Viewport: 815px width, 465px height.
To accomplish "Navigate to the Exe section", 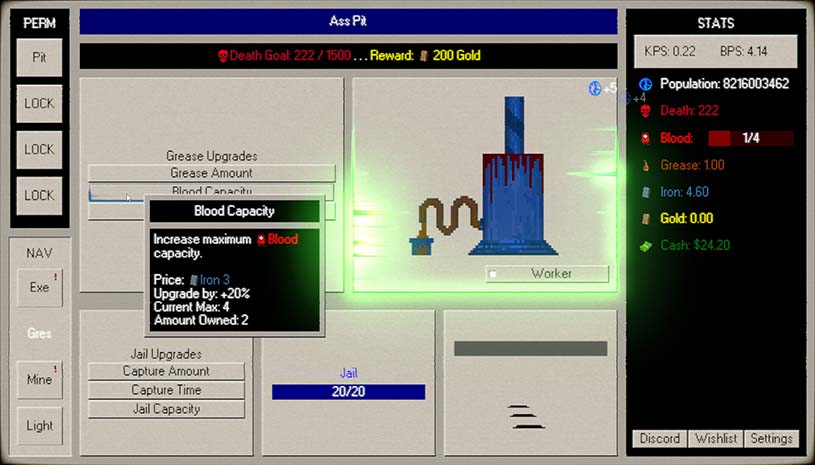I will [40, 288].
